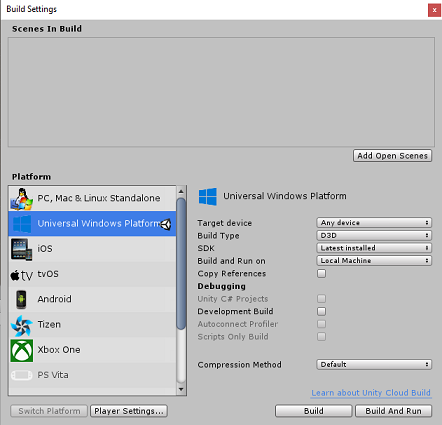Click the large Windows logo in the settings header

[208, 196]
